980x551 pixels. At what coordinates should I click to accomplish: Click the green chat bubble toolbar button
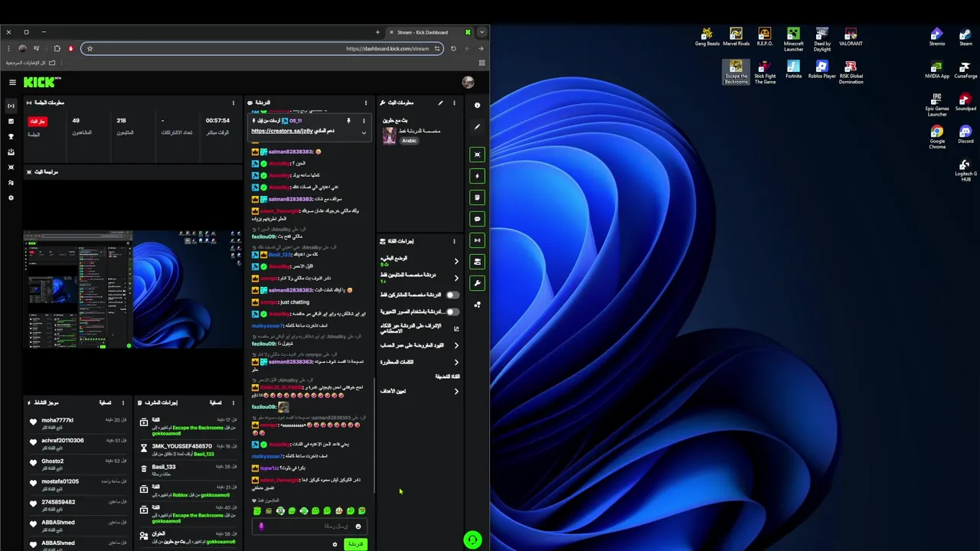coord(478,219)
